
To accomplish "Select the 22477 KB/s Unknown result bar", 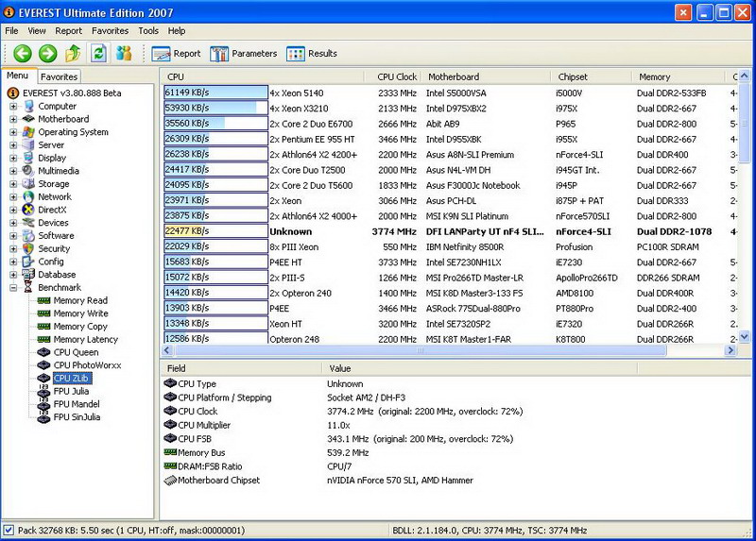I will (215, 231).
